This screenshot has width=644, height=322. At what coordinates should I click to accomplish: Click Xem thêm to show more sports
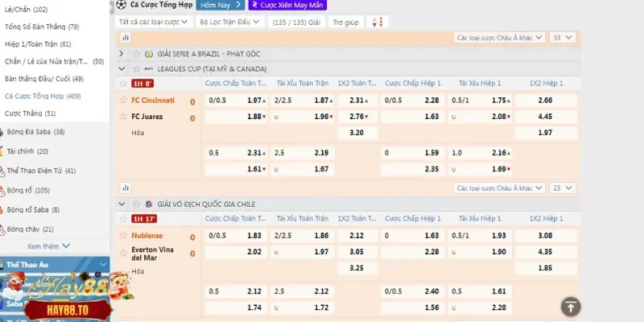(x=48, y=246)
